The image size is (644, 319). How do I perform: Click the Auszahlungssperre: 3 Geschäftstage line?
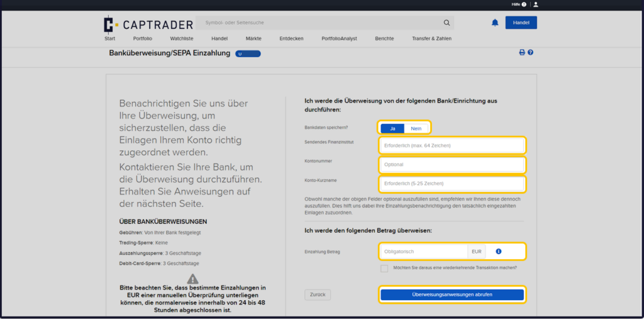click(160, 253)
